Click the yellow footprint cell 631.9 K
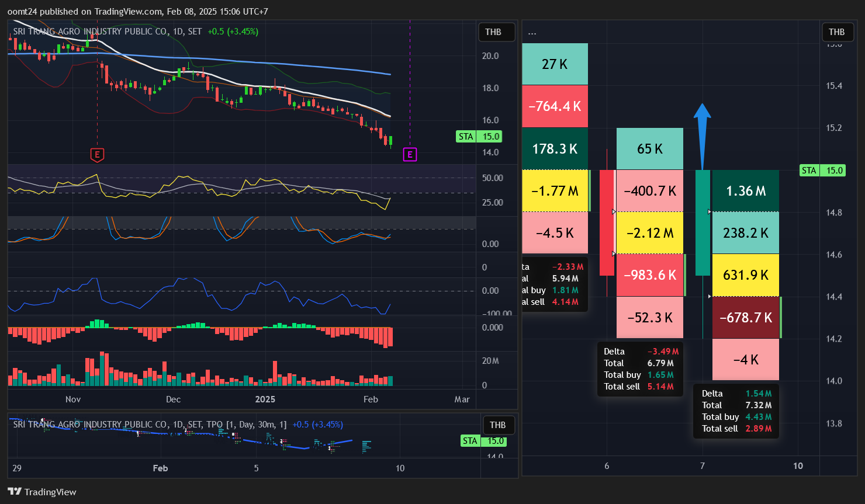The height and width of the screenshot is (504, 865). pos(746,275)
